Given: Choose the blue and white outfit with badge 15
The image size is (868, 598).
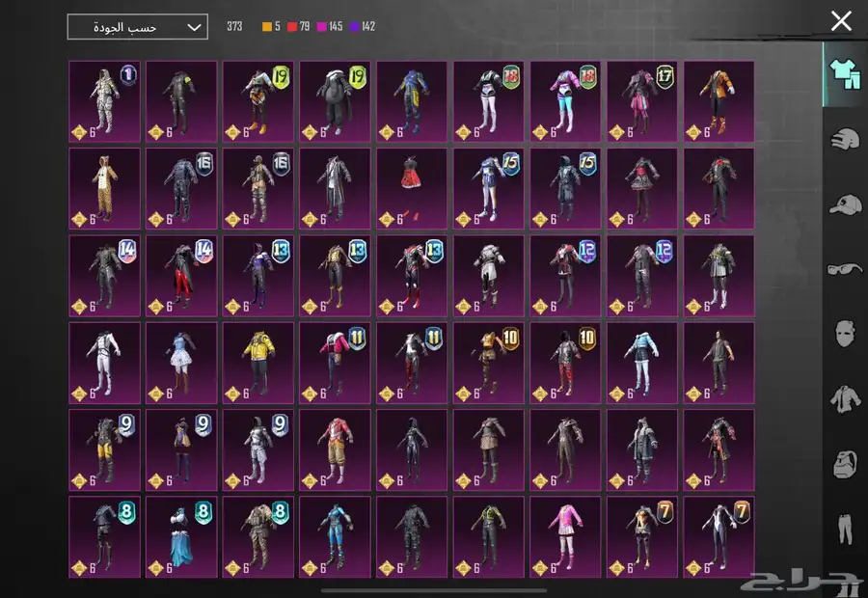Looking at the screenshot, I should [x=489, y=188].
